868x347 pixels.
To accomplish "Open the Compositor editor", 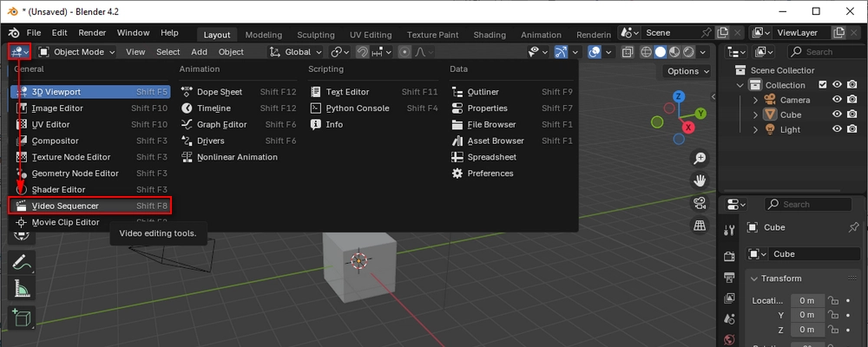I will (x=91, y=141).
